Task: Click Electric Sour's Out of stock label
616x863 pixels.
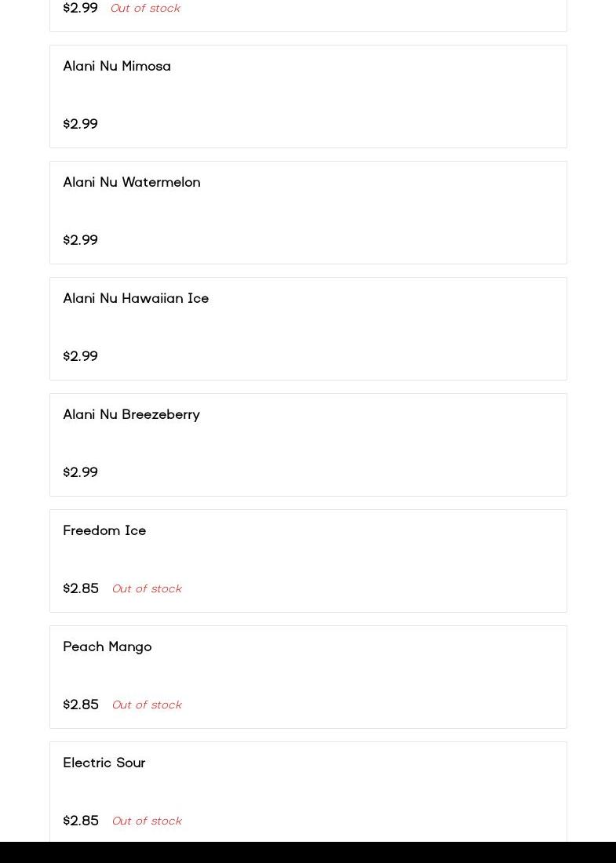Action: (146, 821)
